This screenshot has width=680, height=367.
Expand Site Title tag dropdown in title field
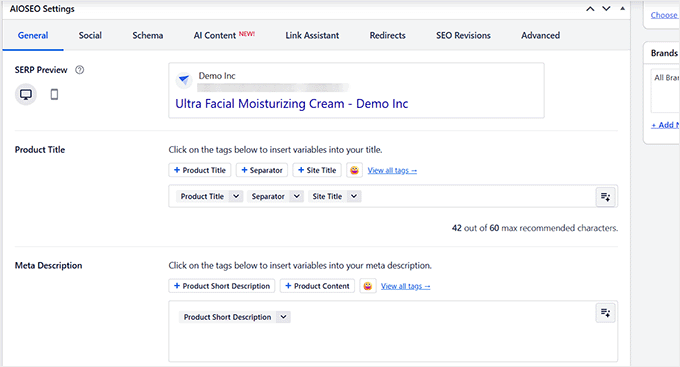[x=354, y=197]
